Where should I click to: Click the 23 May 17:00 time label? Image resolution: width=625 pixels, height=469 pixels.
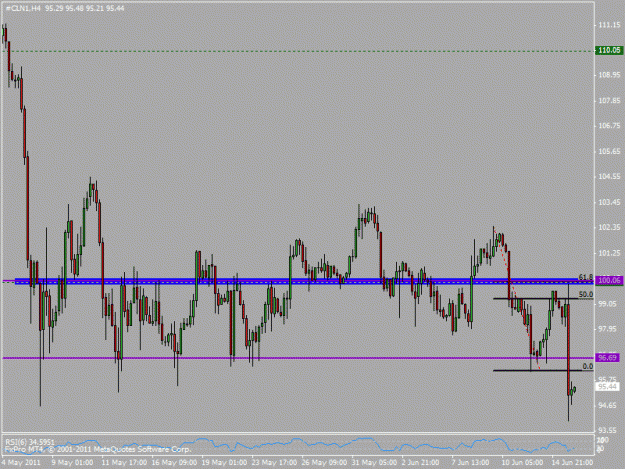point(274,462)
